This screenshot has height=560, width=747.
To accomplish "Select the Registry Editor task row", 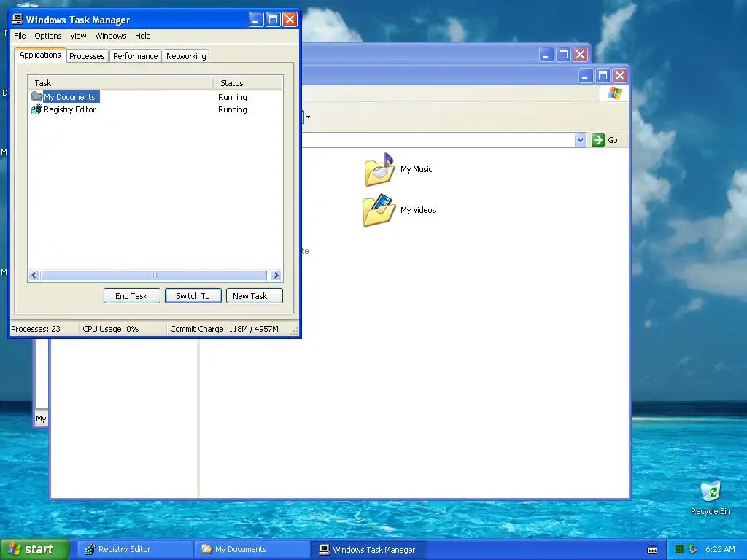I will [x=155, y=109].
